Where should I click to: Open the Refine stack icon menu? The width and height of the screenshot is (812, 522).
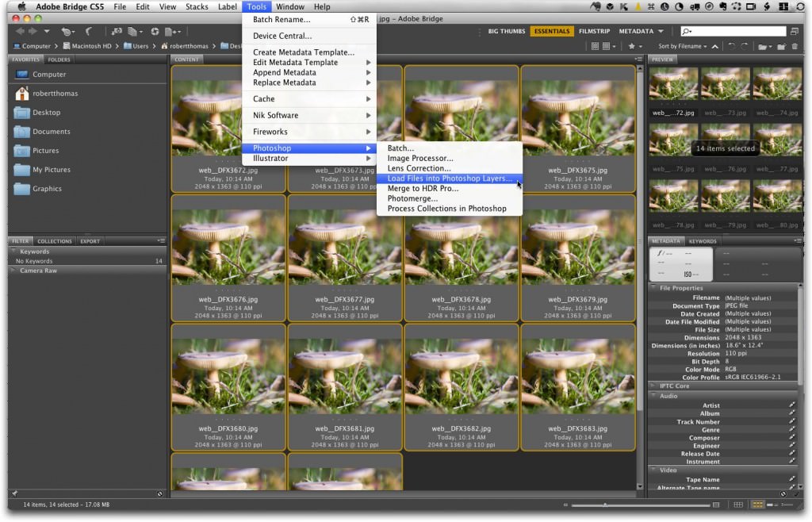click(x=135, y=32)
